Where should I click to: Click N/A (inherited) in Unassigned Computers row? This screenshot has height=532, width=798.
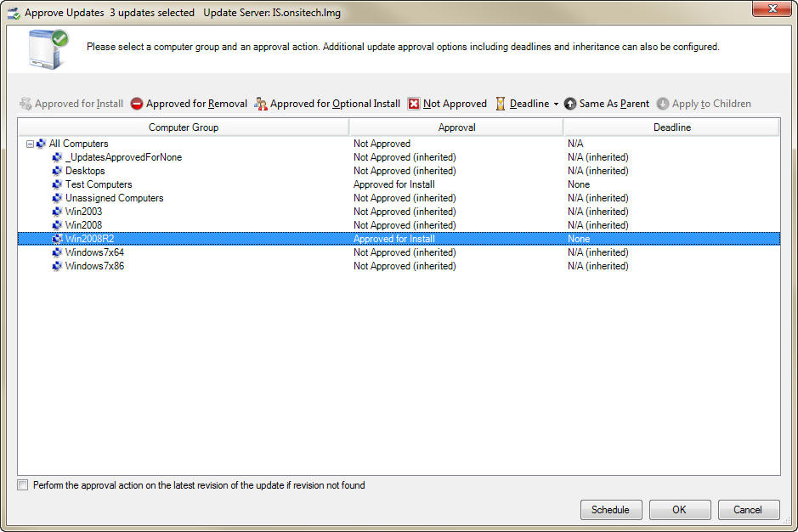[x=598, y=198]
